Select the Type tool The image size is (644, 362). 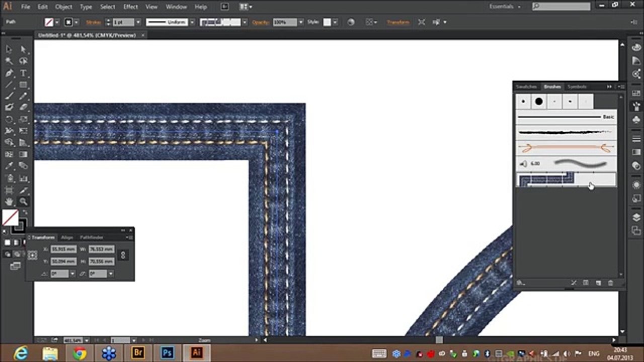pyautogui.click(x=23, y=73)
